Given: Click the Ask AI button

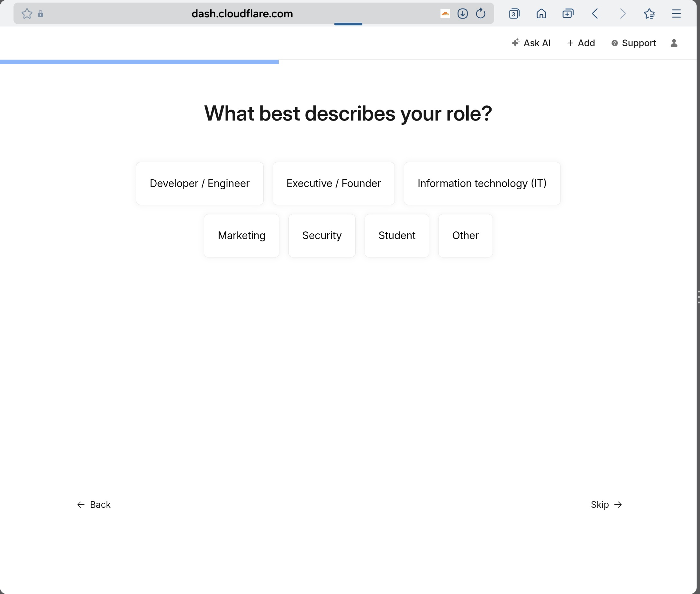Looking at the screenshot, I should 531,43.
